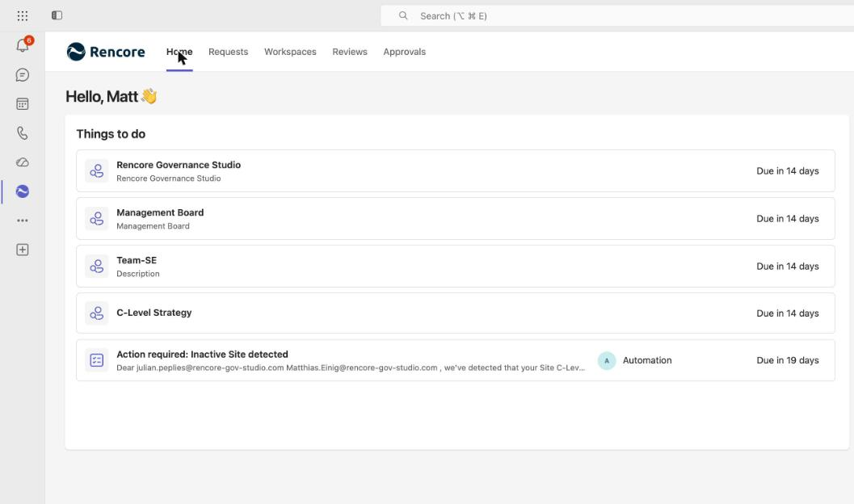Click the Rencore Governance Studio row icon
The height and width of the screenshot is (504, 854).
point(97,171)
